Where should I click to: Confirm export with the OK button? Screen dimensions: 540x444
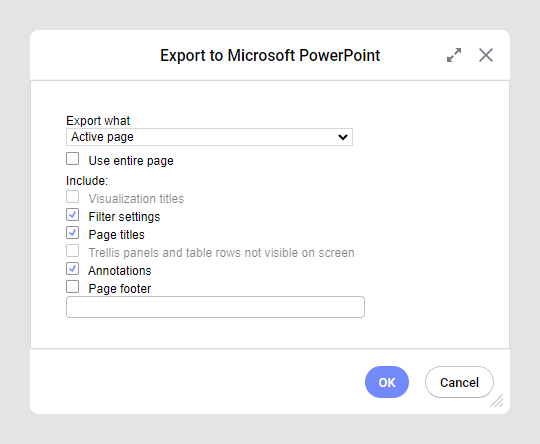[387, 382]
